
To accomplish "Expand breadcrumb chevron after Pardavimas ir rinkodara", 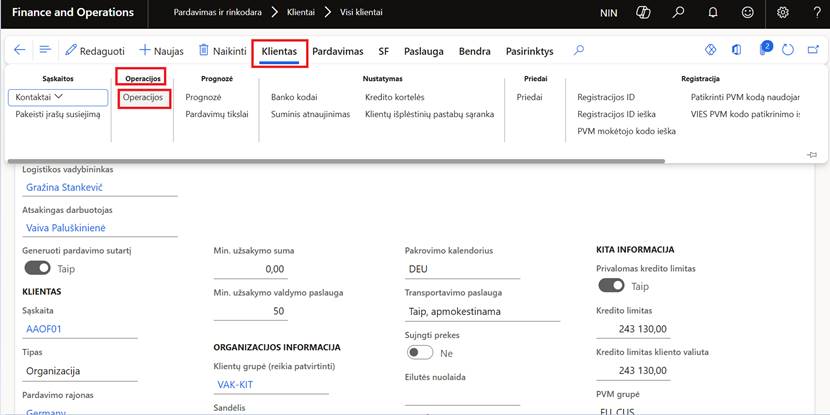I will tap(275, 12).
